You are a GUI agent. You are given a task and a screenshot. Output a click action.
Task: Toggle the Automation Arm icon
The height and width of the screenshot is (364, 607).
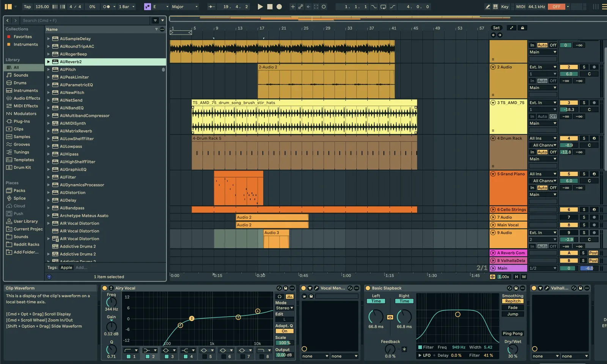tap(300, 6)
